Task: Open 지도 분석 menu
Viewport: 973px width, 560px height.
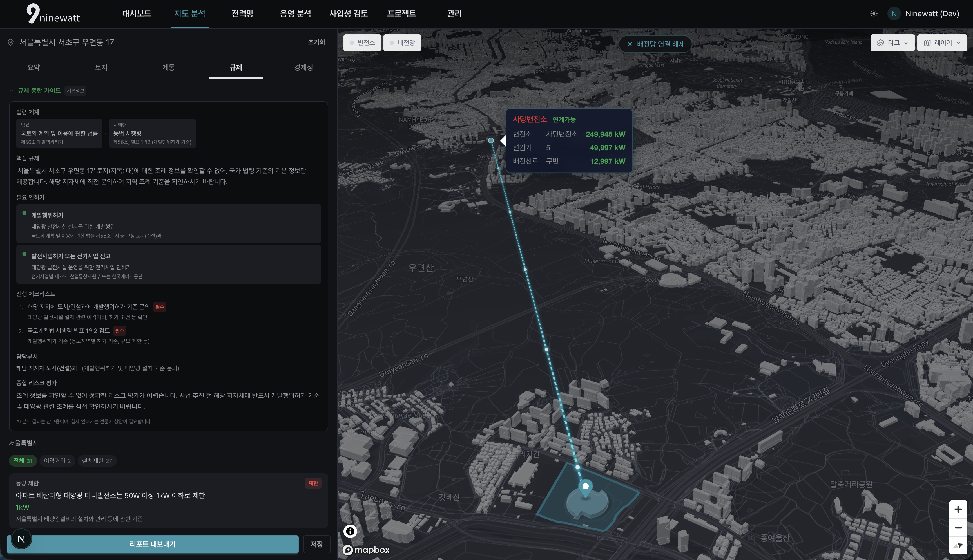Action: [x=189, y=14]
